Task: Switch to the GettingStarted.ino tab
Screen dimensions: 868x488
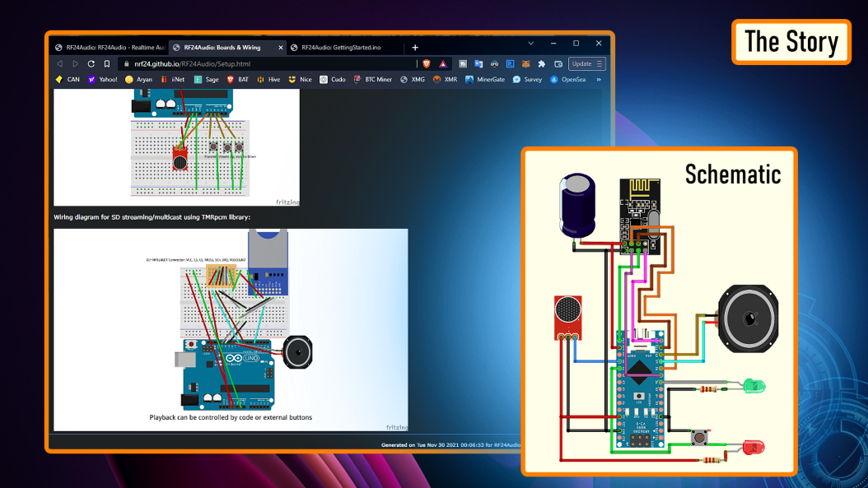Action: tap(345, 48)
